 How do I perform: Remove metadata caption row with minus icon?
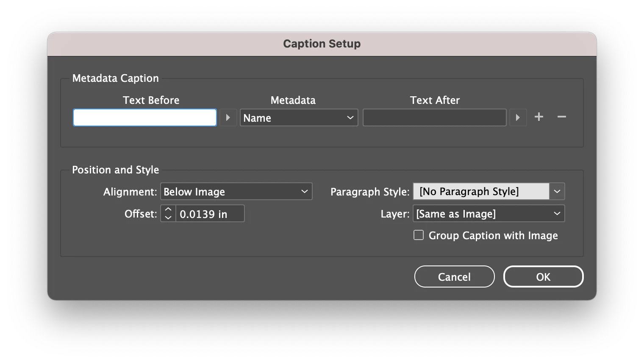click(x=562, y=117)
